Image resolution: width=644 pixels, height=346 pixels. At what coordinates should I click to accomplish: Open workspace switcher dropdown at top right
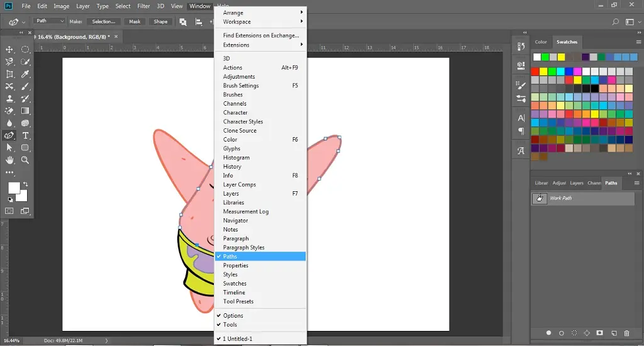pyautogui.click(x=633, y=22)
